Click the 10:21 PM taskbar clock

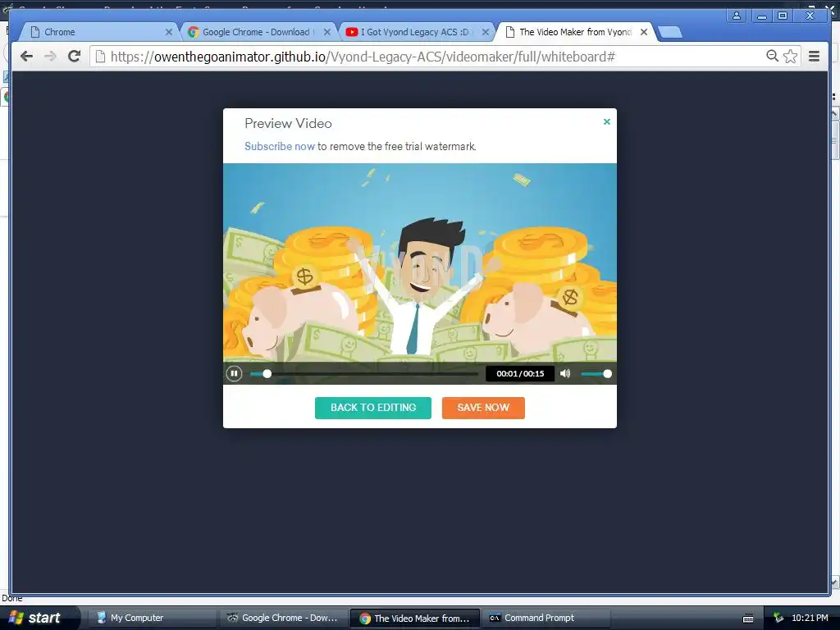(x=810, y=618)
